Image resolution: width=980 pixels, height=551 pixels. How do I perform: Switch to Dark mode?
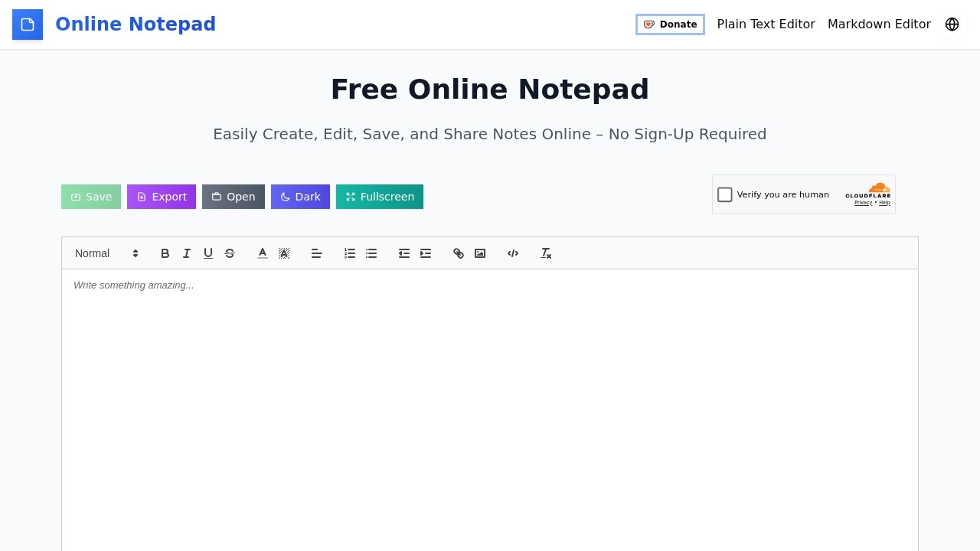pyautogui.click(x=300, y=197)
